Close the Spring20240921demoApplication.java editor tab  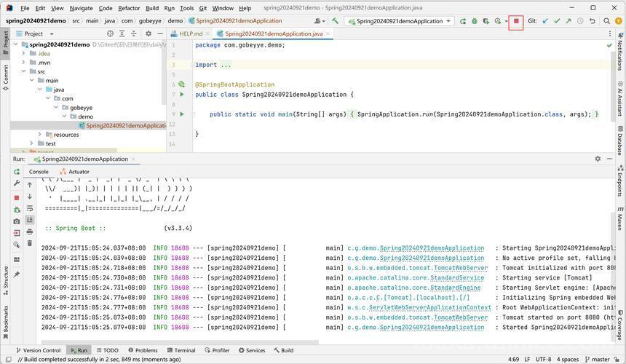tap(328, 33)
